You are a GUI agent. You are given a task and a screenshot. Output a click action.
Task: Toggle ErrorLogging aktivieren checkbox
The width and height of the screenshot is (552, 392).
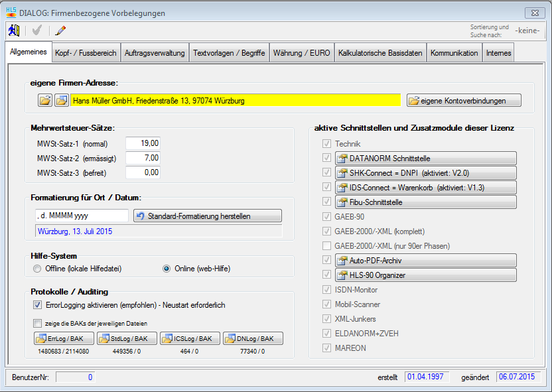pyautogui.click(x=38, y=306)
